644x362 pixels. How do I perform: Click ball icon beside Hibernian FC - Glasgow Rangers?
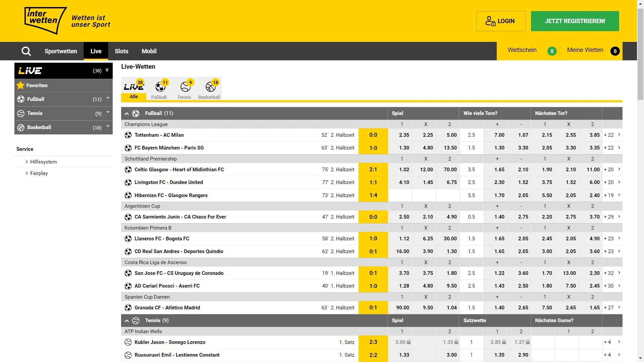tap(128, 195)
